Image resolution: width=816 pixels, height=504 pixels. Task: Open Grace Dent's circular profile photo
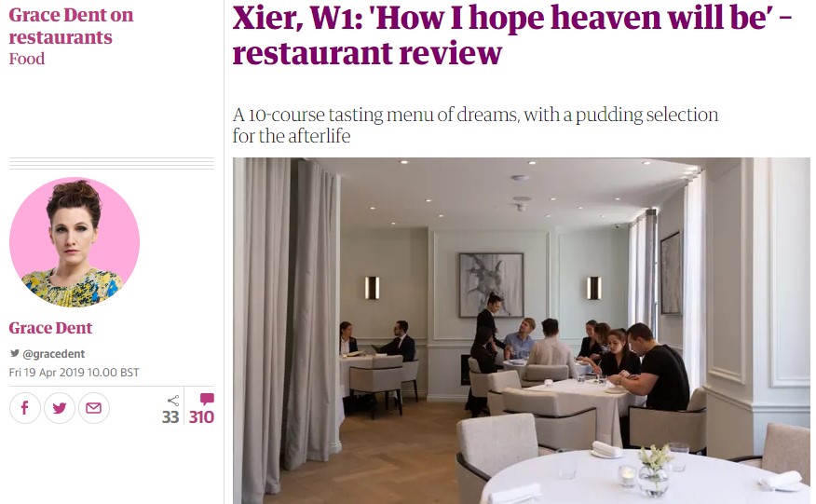(75, 241)
